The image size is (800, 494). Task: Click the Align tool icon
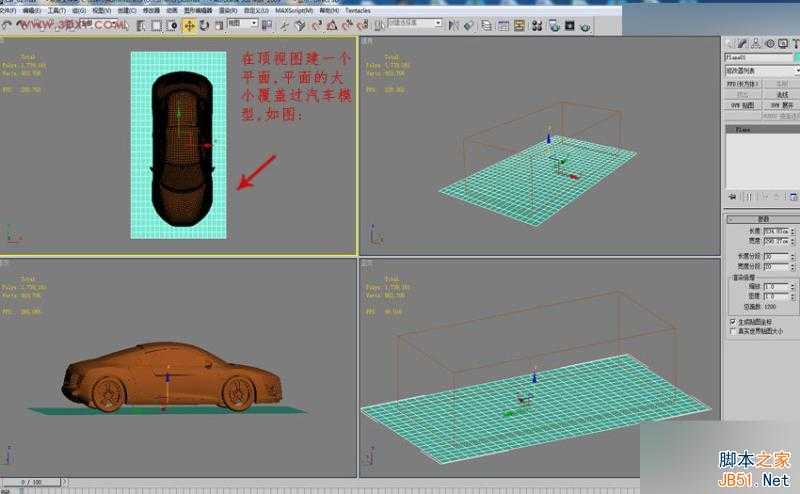point(468,26)
